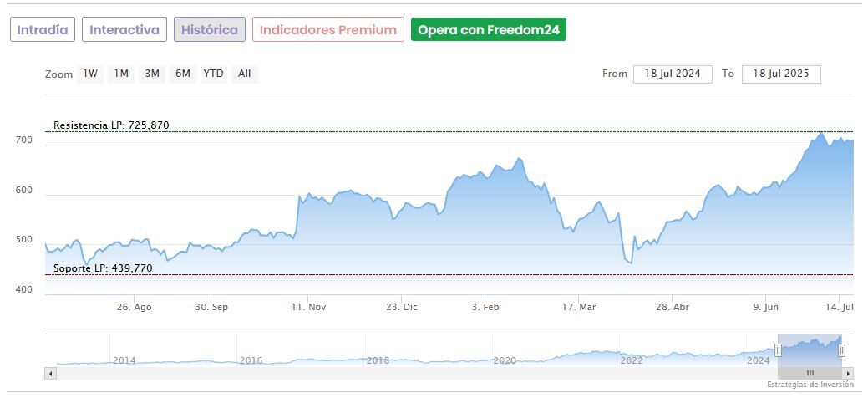The height and width of the screenshot is (398, 868).
Task: Set zoom range to 1M
Action: click(121, 74)
